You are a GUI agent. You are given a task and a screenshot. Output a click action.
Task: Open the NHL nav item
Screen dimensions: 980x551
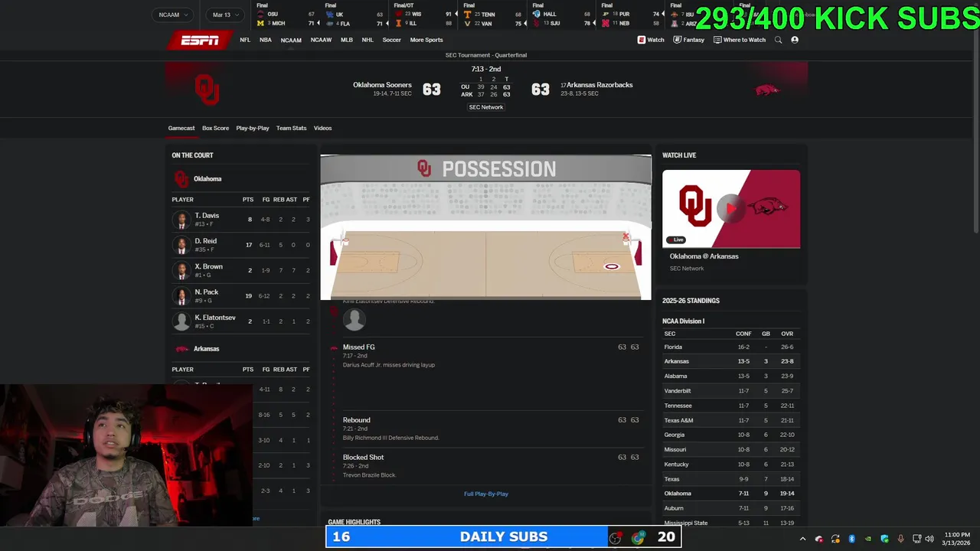pos(367,40)
